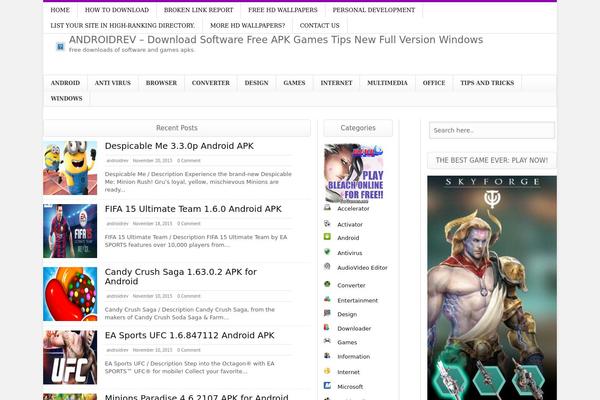
Task: Click the Accelerator category icon
Action: [x=327, y=207]
